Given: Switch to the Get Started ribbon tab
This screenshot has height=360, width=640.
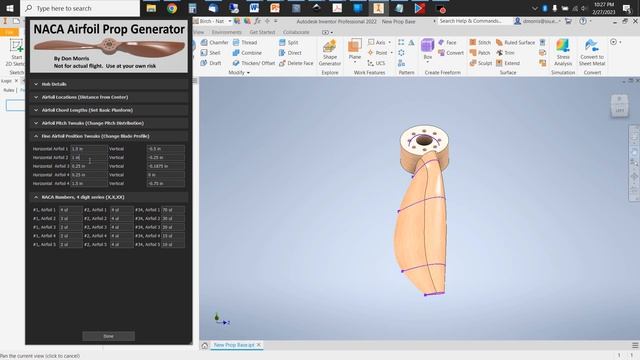Looking at the screenshot, I should point(262,32).
